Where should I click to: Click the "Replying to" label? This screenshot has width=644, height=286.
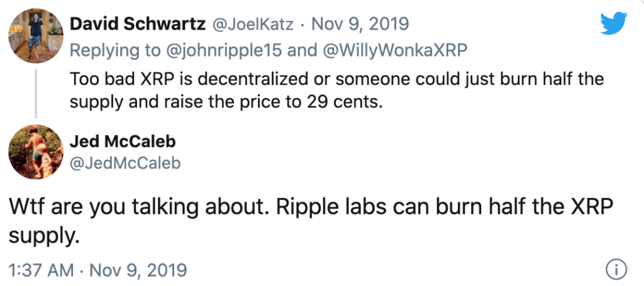pos(114,50)
